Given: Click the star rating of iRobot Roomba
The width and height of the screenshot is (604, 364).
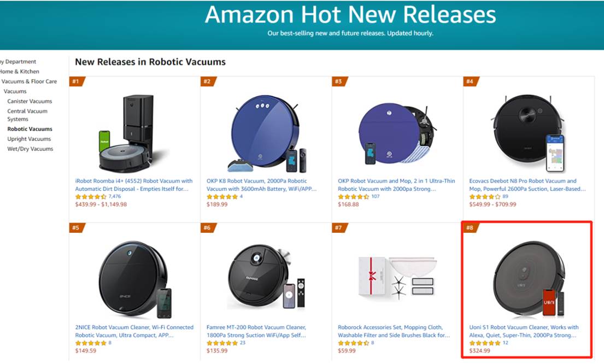Looking at the screenshot, I should coord(91,197).
